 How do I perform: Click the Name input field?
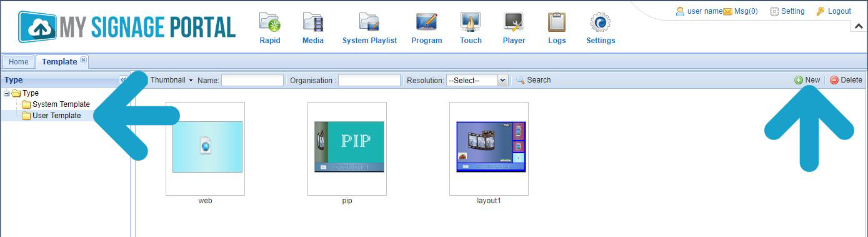click(252, 80)
